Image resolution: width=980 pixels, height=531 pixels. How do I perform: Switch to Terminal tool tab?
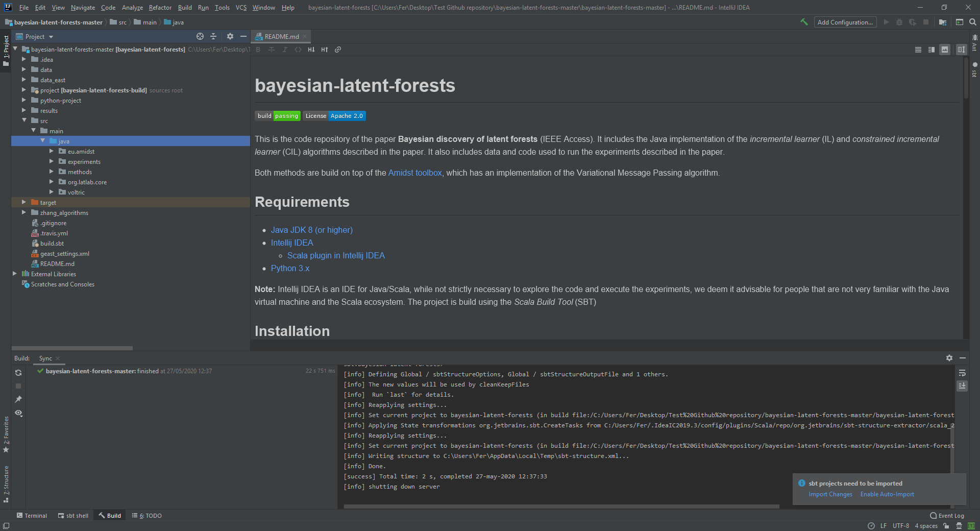[32, 516]
